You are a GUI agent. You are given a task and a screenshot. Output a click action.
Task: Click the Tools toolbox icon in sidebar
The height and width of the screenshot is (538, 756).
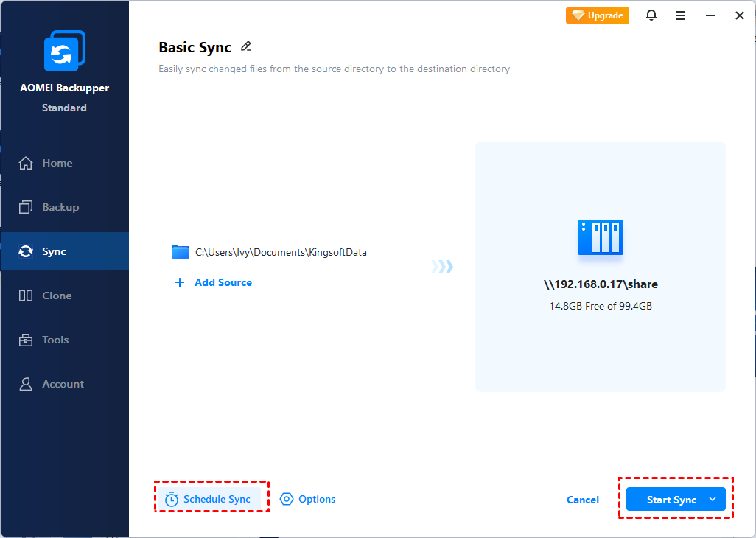pos(26,340)
